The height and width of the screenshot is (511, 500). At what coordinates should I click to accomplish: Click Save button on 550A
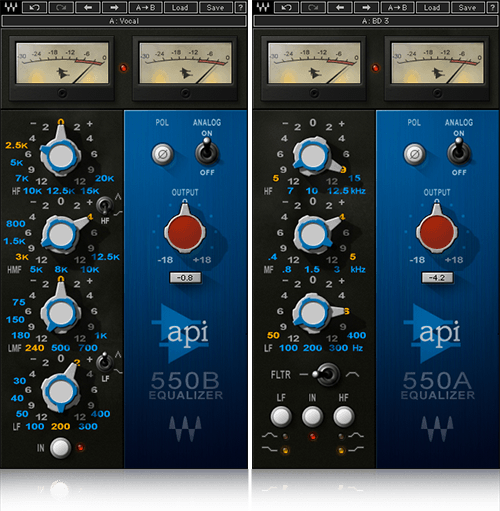pos(468,7)
